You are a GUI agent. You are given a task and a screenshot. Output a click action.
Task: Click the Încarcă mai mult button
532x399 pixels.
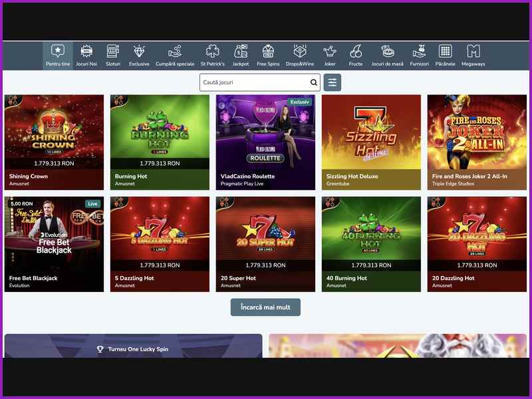click(x=265, y=307)
